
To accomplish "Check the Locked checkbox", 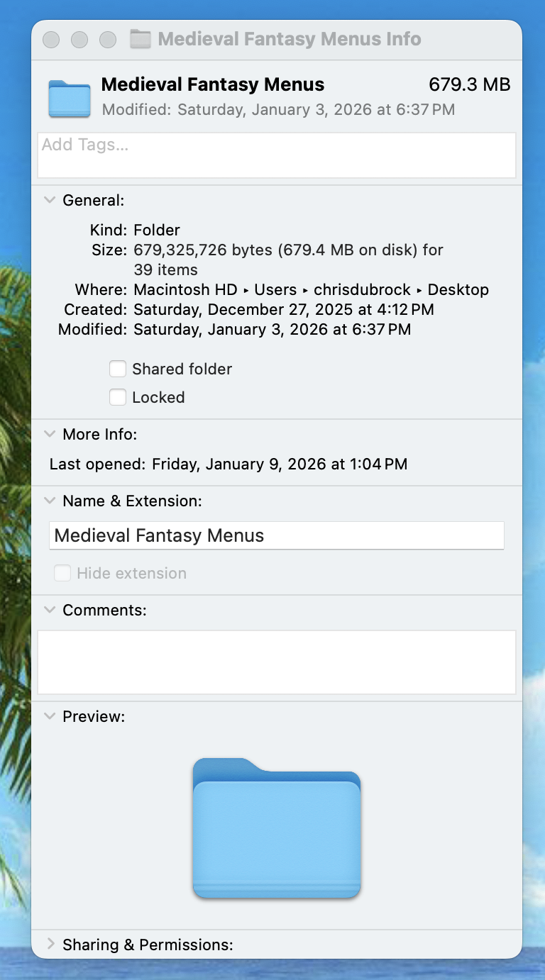I will click(118, 397).
